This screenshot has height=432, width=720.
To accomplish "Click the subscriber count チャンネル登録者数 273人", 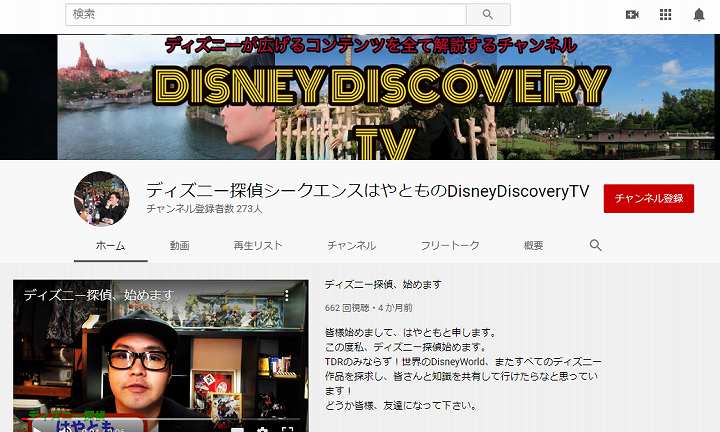I will tap(204, 209).
